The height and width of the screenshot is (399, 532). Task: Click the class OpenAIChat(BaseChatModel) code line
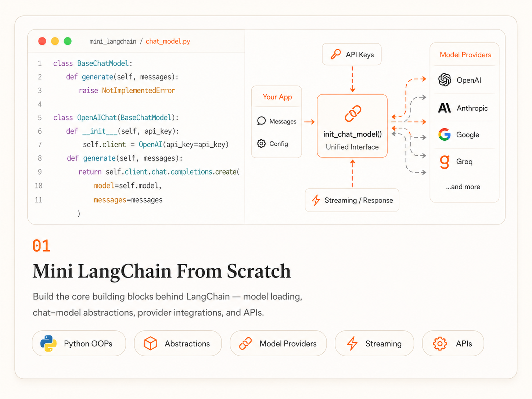pyautogui.click(x=116, y=118)
